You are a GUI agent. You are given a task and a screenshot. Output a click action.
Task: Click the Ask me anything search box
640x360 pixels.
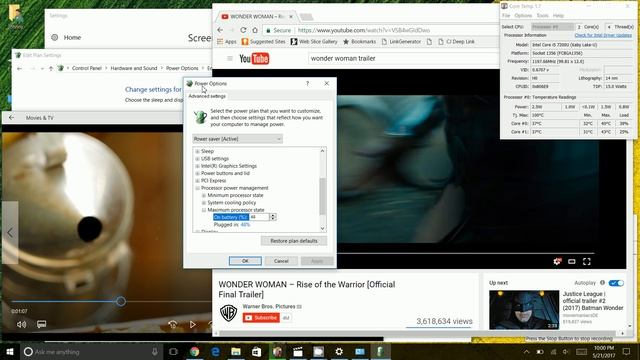92,351
